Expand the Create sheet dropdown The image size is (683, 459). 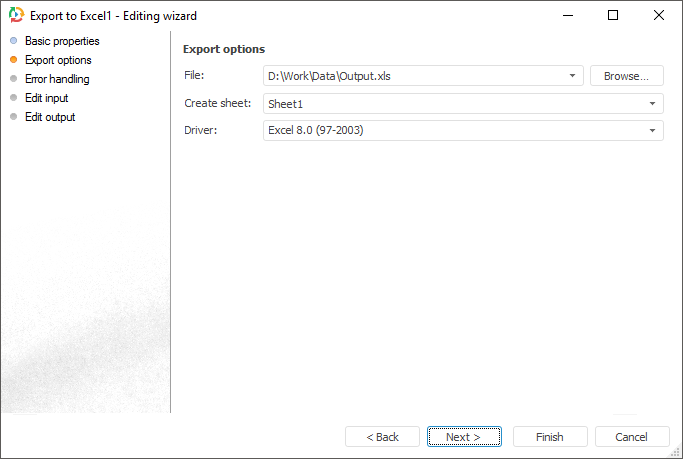point(652,103)
